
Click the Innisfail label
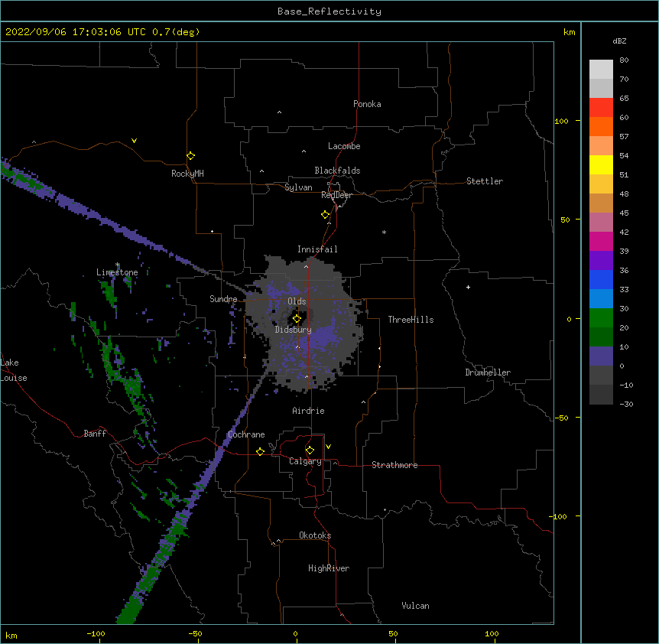pyautogui.click(x=317, y=249)
